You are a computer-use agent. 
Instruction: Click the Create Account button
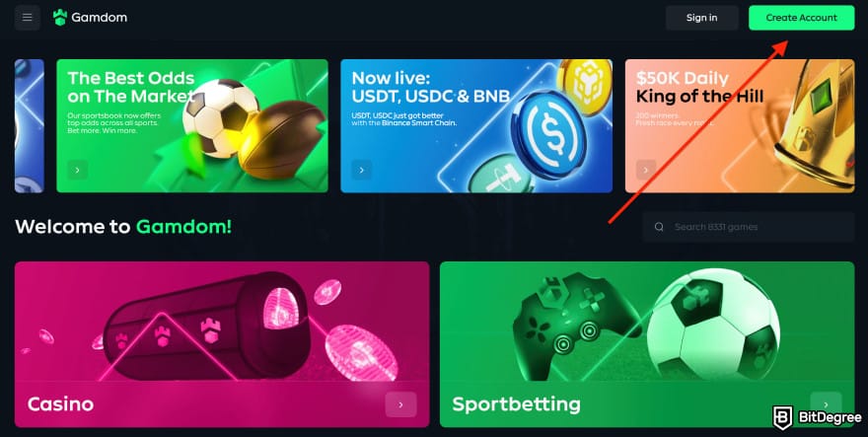[x=802, y=18]
